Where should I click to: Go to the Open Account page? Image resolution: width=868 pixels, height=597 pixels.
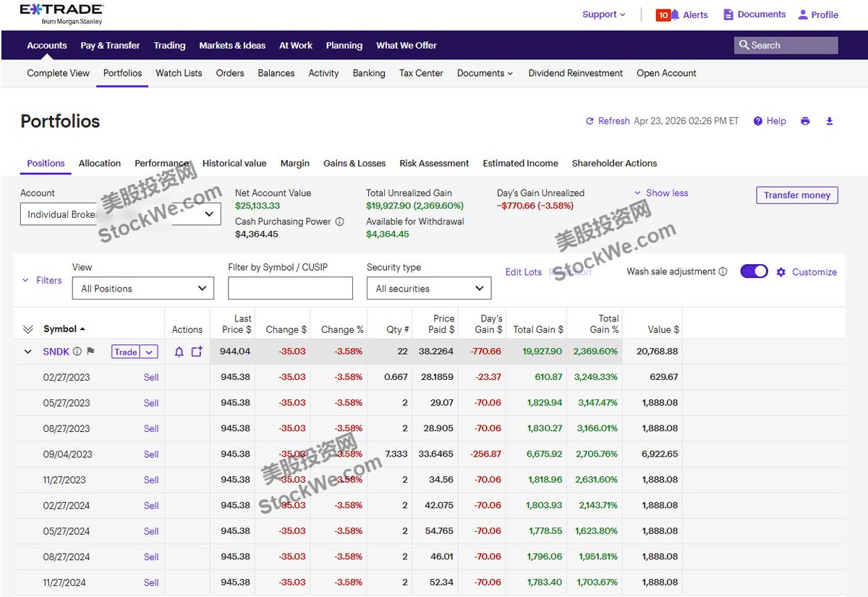pos(666,73)
